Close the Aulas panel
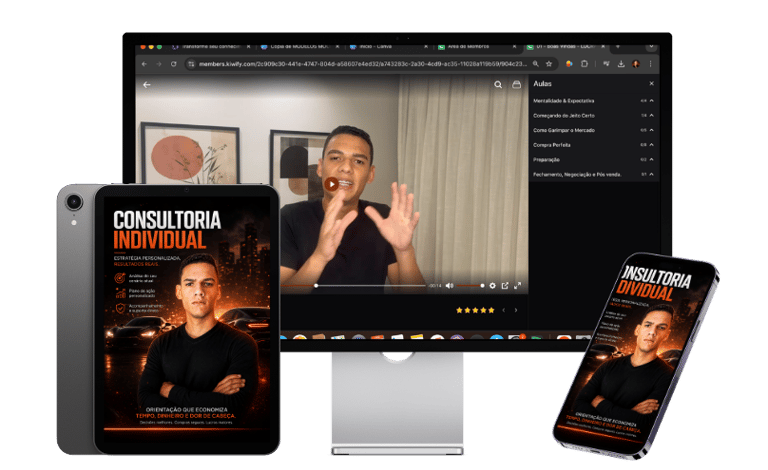 651,84
